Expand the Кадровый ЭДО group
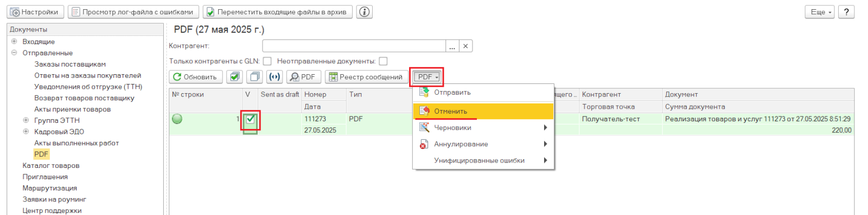Screen dimensions: 868x215 (x=25, y=132)
